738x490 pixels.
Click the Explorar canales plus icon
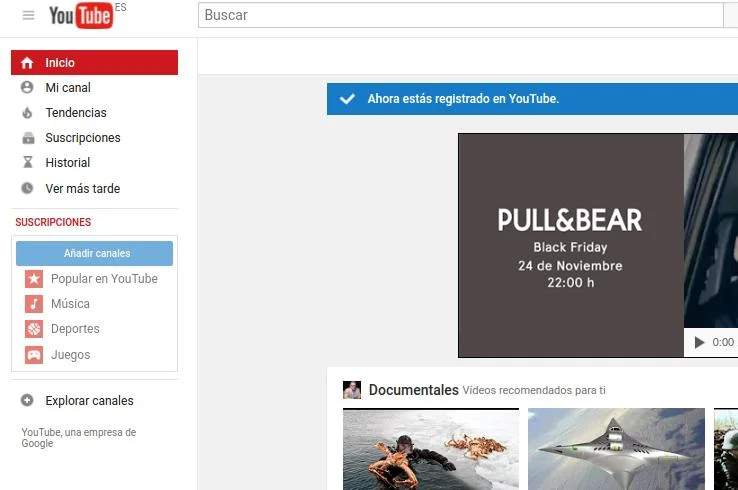pos(27,401)
